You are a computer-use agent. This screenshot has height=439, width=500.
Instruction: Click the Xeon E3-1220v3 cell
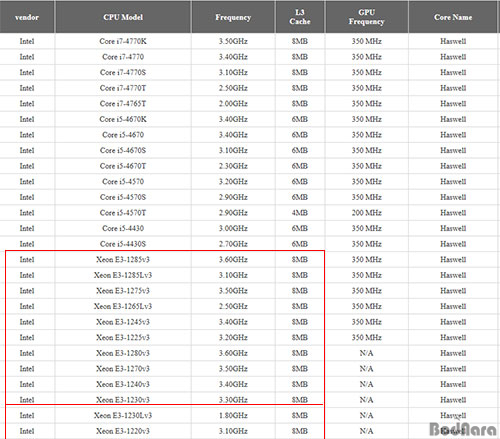point(123,431)
